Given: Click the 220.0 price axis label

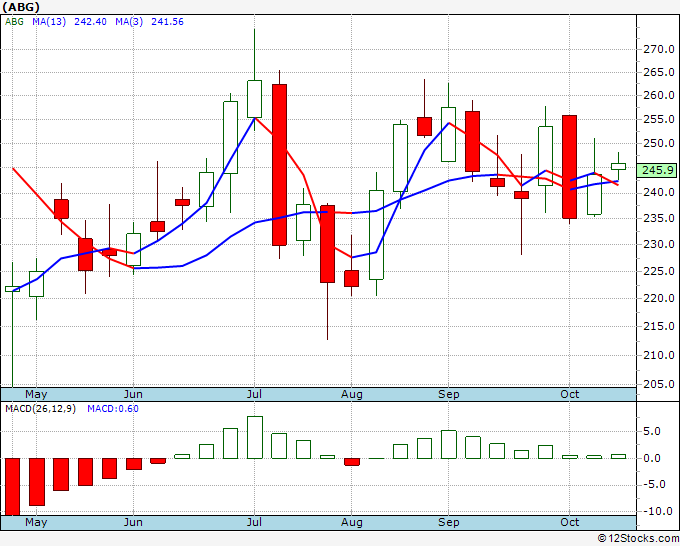Looking at the screenshot, I should click(x=658, y=298).
